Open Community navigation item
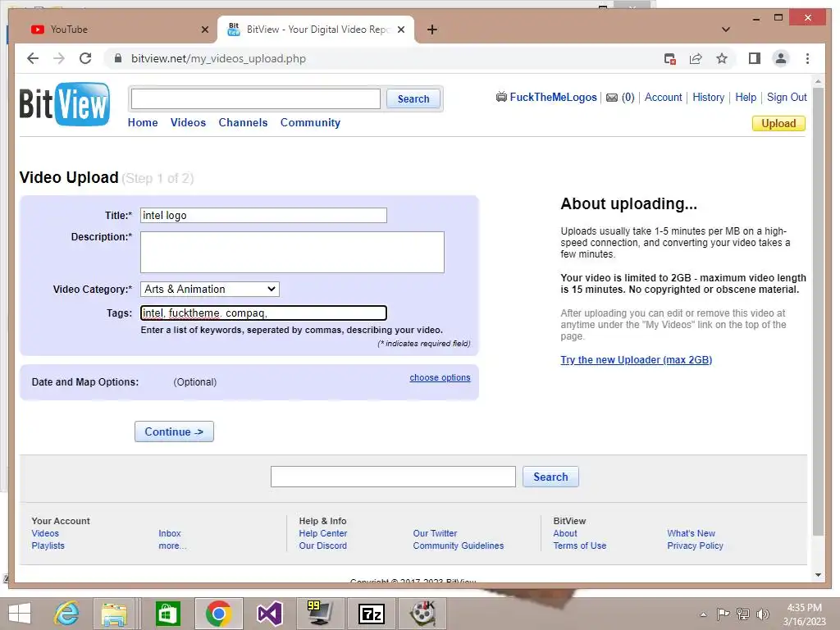This screenshot has width=840, height=630. click(x=310, y=123)
